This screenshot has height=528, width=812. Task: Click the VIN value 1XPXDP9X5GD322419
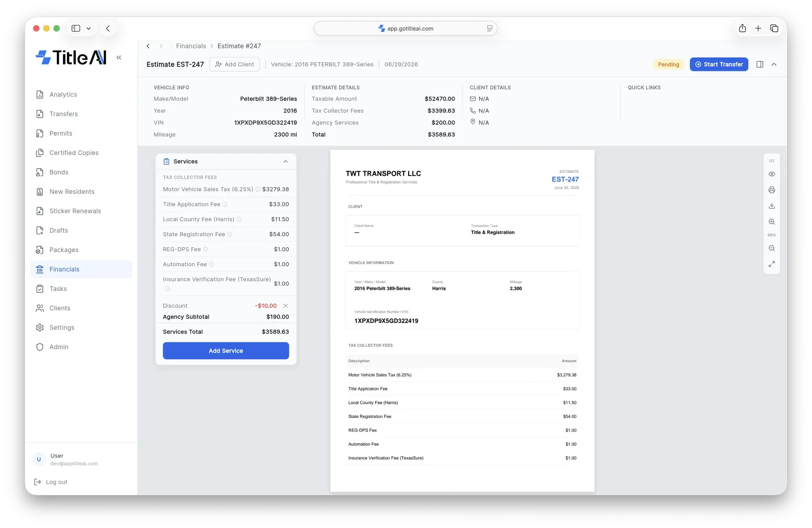[265, 123]
